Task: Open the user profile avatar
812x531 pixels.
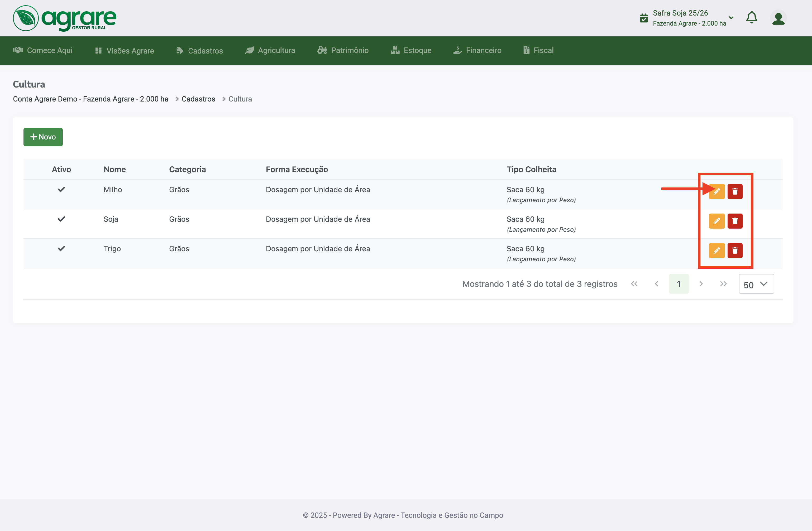Action: 778,18
